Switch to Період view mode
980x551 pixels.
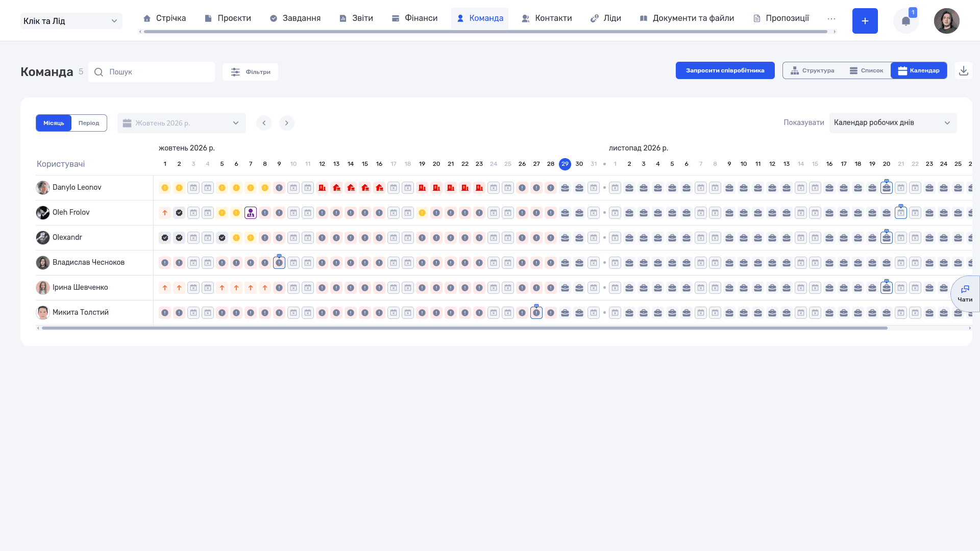(x=89, y=123)
